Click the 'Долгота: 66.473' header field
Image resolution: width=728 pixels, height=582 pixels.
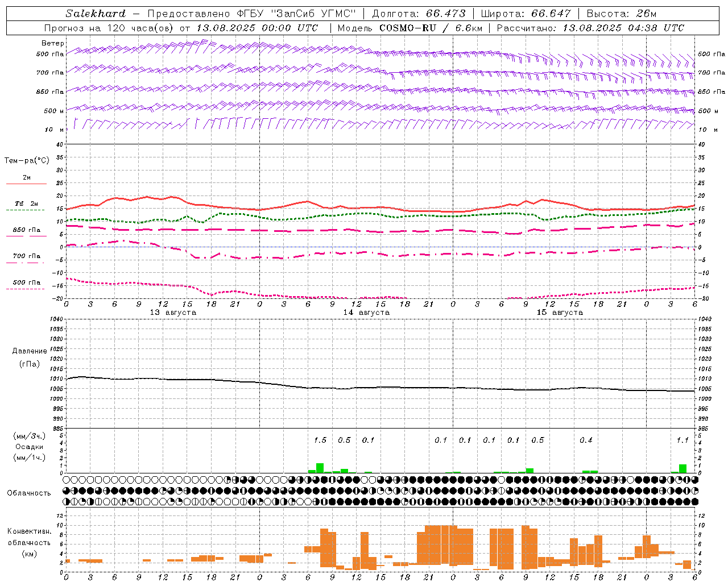pyautogui.click(x=419, y=14)
